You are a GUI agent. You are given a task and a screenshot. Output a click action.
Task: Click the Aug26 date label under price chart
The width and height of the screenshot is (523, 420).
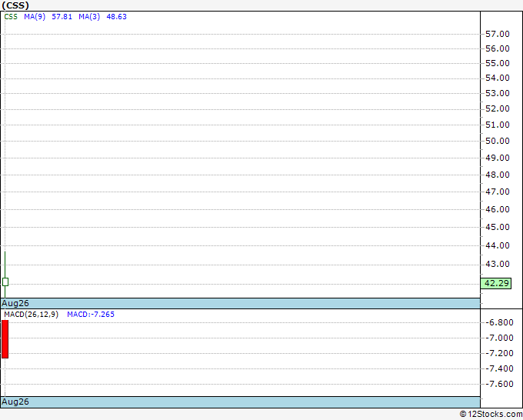15,303
